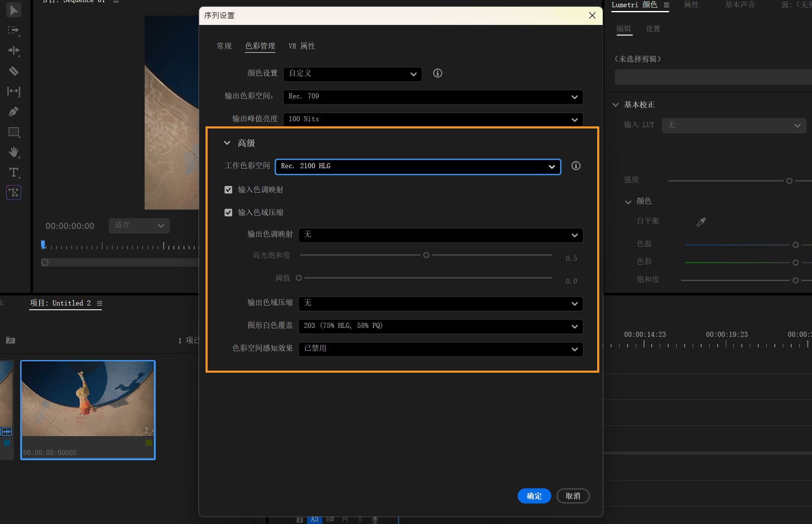Pick the Type tool
This screenshot has height=524, width=812.
(14, 172)
